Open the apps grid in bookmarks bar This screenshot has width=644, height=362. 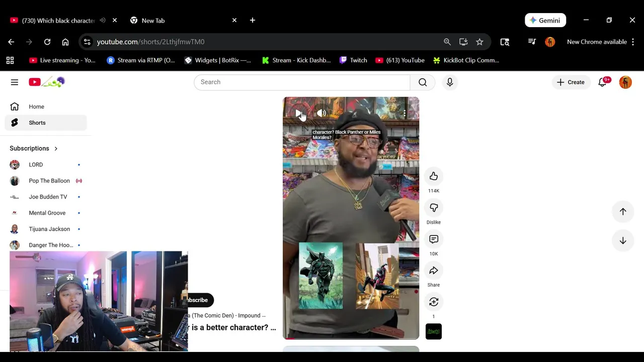point(10,60)
